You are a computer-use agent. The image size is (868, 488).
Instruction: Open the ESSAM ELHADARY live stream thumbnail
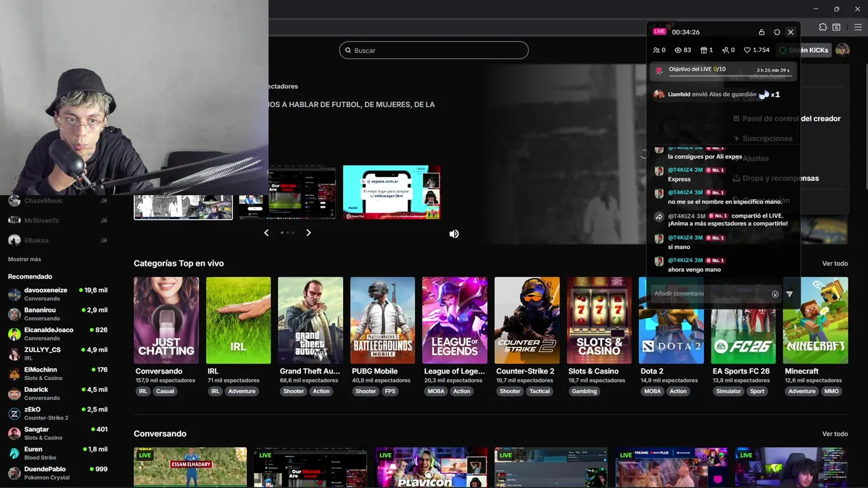coord(190,467)
